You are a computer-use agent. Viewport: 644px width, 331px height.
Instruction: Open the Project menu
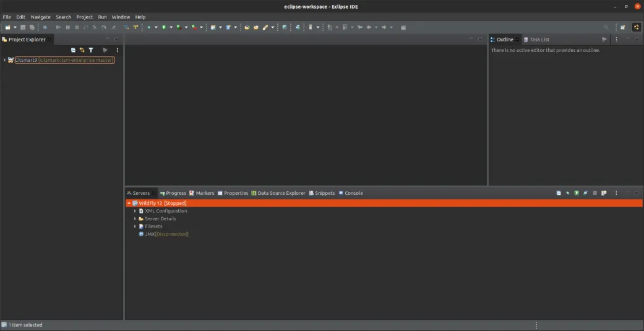(85, 17)
